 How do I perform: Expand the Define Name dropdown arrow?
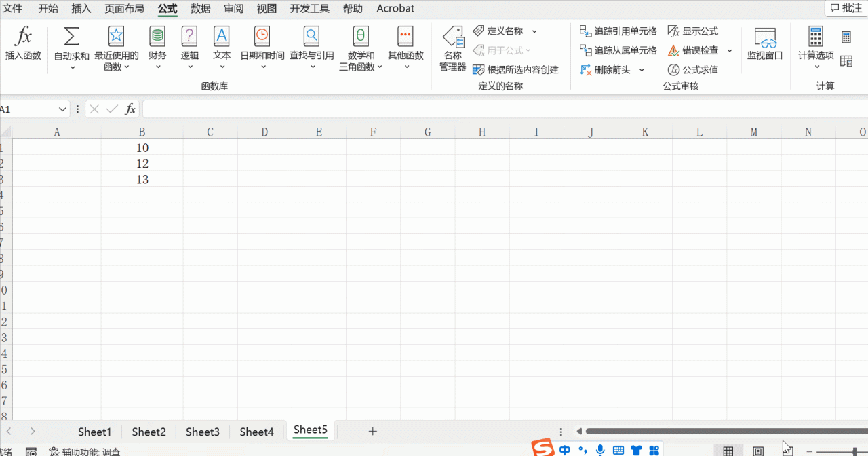coord(534,31)
